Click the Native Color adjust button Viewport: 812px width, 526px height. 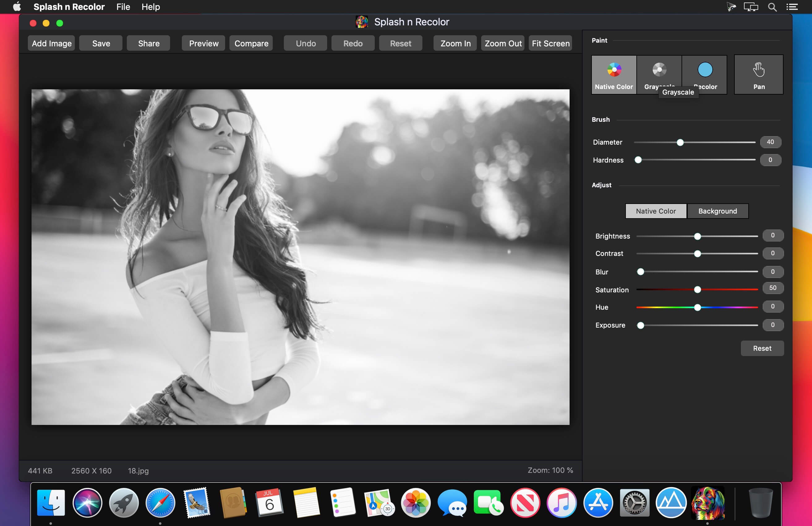click(656, 211)
